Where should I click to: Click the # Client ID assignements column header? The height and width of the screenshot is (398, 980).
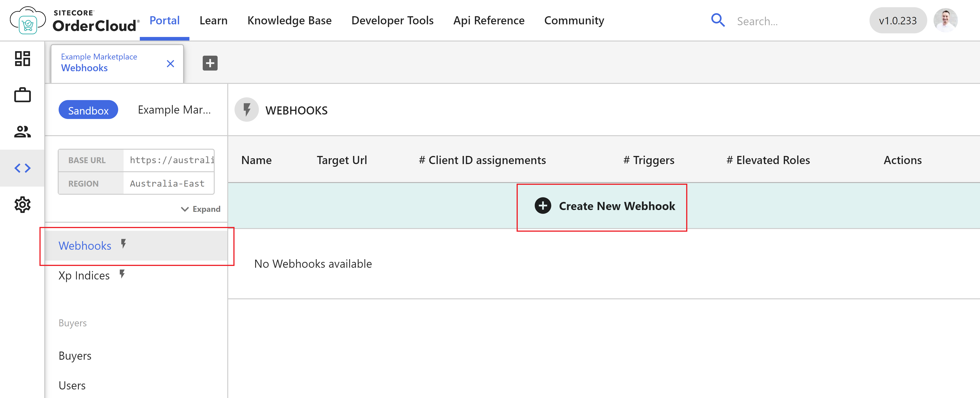(482, 160)
